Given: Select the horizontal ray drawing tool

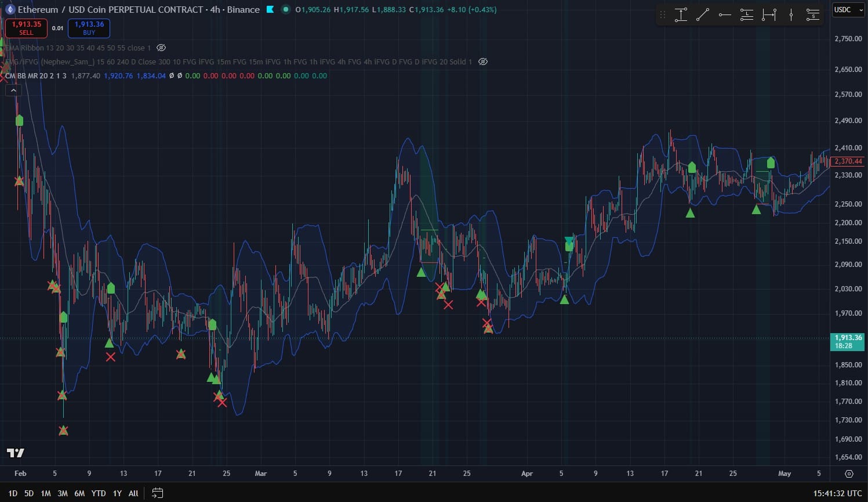Looking at the screenshot, I should 725,15.
